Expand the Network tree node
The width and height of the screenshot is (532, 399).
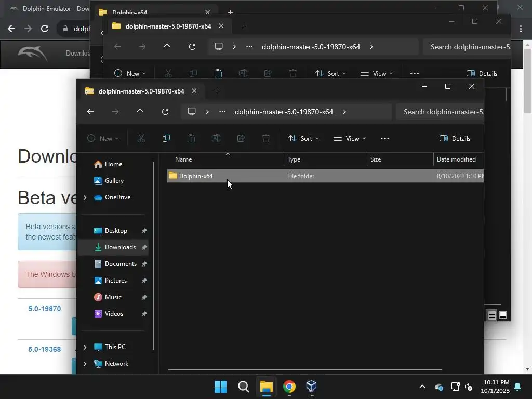[x=85, y=364]
